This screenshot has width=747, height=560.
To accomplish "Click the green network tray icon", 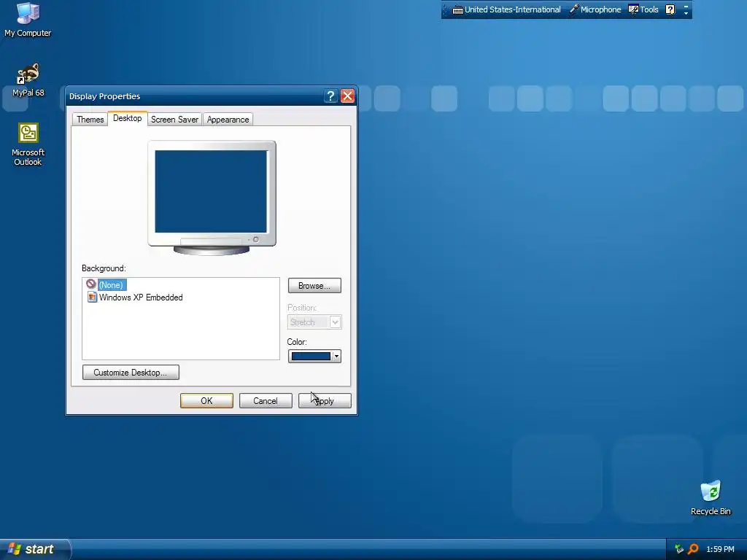I will click(679, 549).
